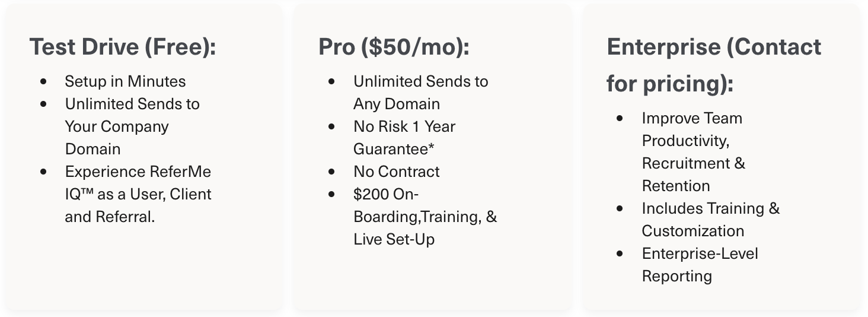This screenshot has height=317, width=868.
Task: Click the $200 On-Boarding, Training item
Action: pos(425,217)
